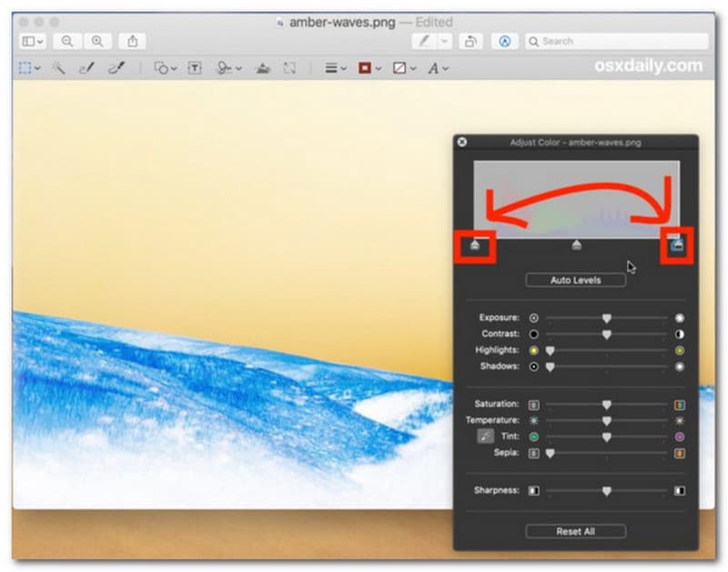Click the full Saturation color icon

click(680, 405)
